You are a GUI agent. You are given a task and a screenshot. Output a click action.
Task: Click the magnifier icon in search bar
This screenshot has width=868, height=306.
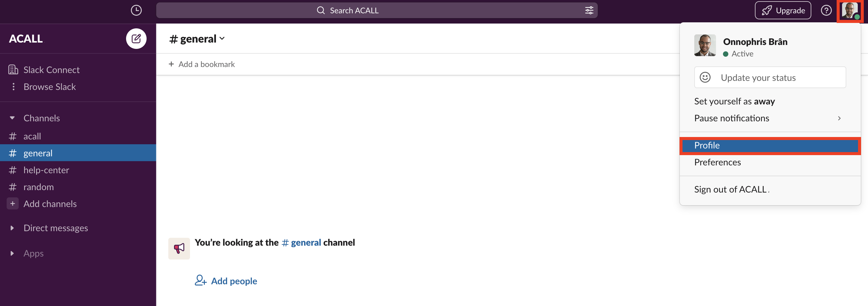(321, 11)
